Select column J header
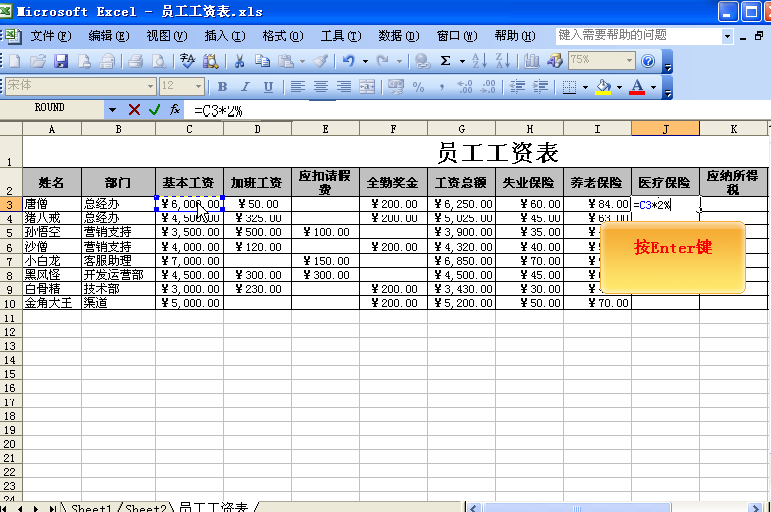 (x=665, y=129)
